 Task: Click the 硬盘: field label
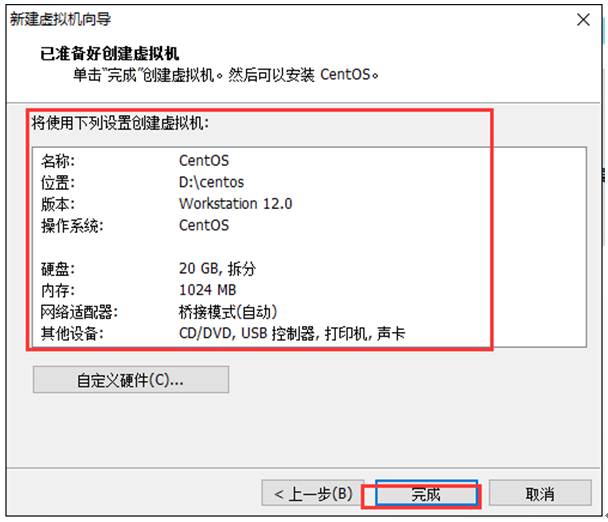point(58,269)
